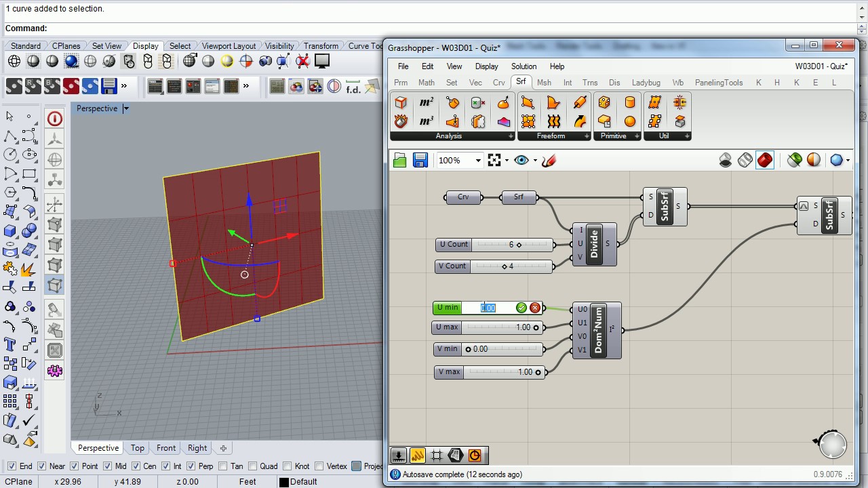Image resolution: width=868 pixels, height=488 pixels.
Task: Click the Crv parameter component
Action: [x=463, y=197]
